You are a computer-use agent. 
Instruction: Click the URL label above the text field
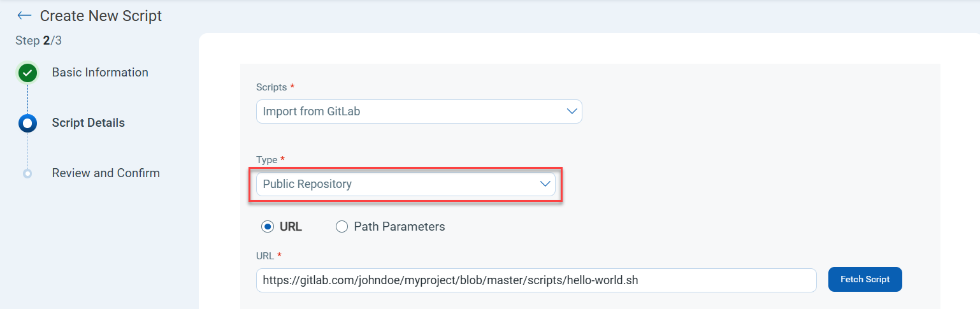point(265,255)
